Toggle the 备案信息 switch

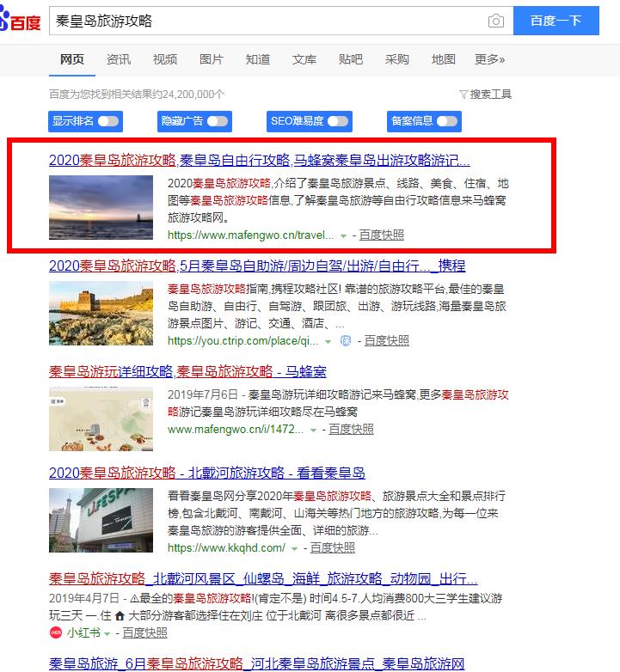coord(447,121)
